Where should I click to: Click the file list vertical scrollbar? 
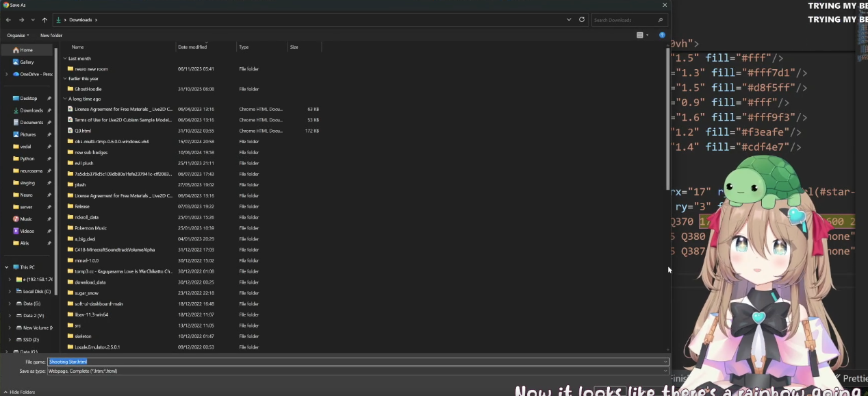pyautogui.click(x=668, y=120)
